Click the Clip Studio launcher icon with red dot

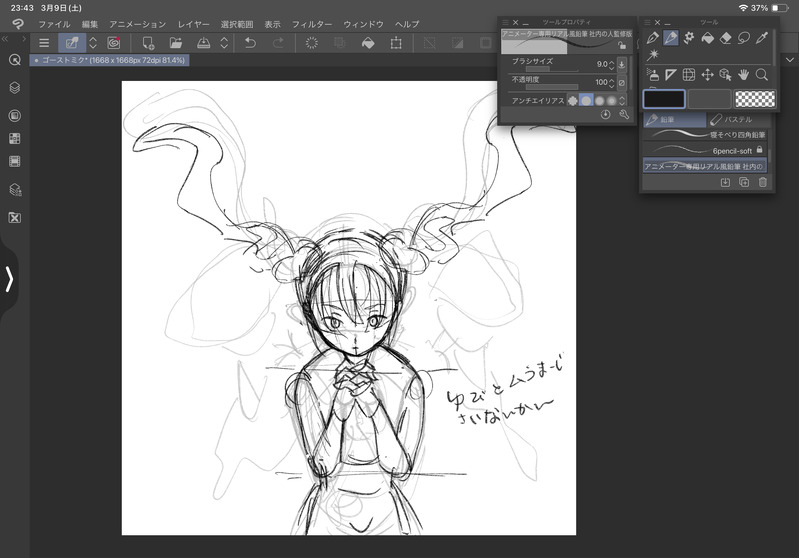click(x=114, y=43)
